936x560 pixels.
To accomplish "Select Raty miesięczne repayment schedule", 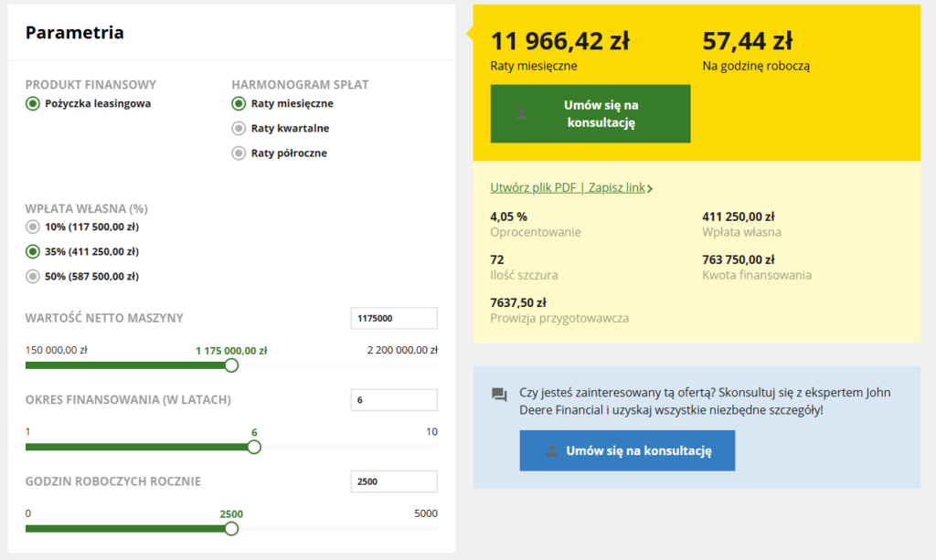I will tap(239, 103).
